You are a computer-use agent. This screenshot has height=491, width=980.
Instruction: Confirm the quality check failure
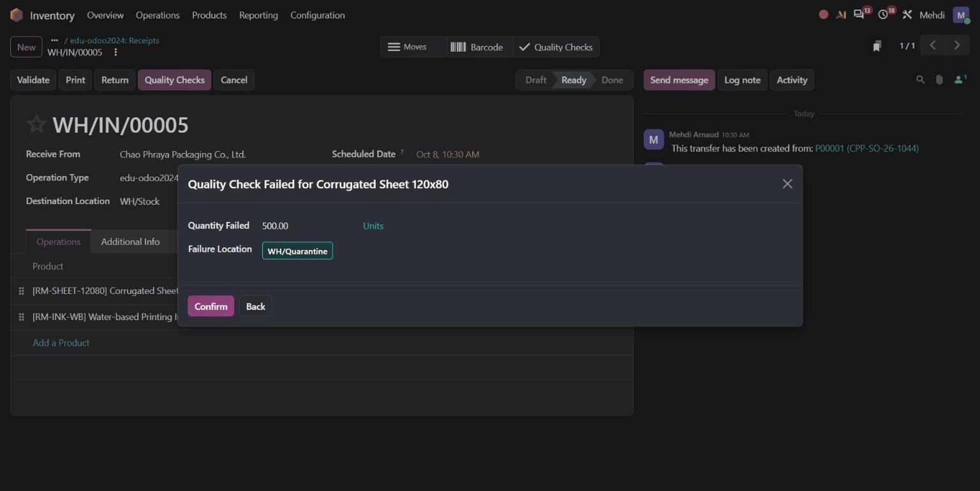pos(211,306)
